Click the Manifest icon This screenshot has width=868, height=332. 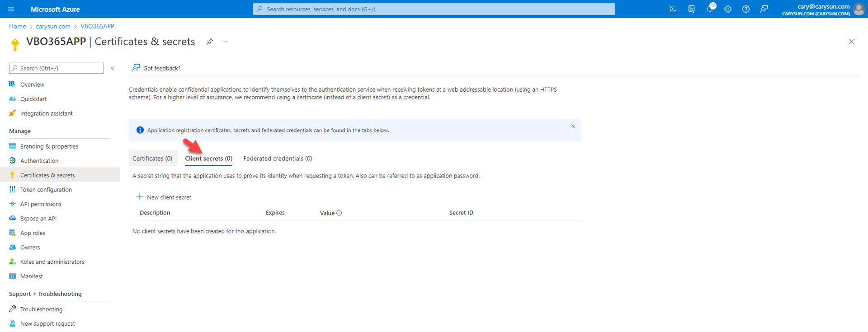pos(12,276)
